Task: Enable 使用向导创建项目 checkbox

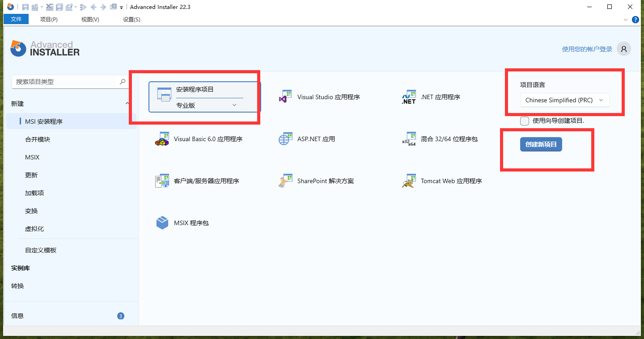Action: [524, 121]
